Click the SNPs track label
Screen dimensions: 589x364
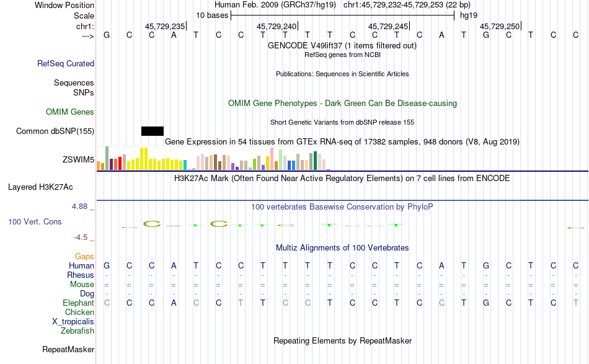(x=84, y=92)
